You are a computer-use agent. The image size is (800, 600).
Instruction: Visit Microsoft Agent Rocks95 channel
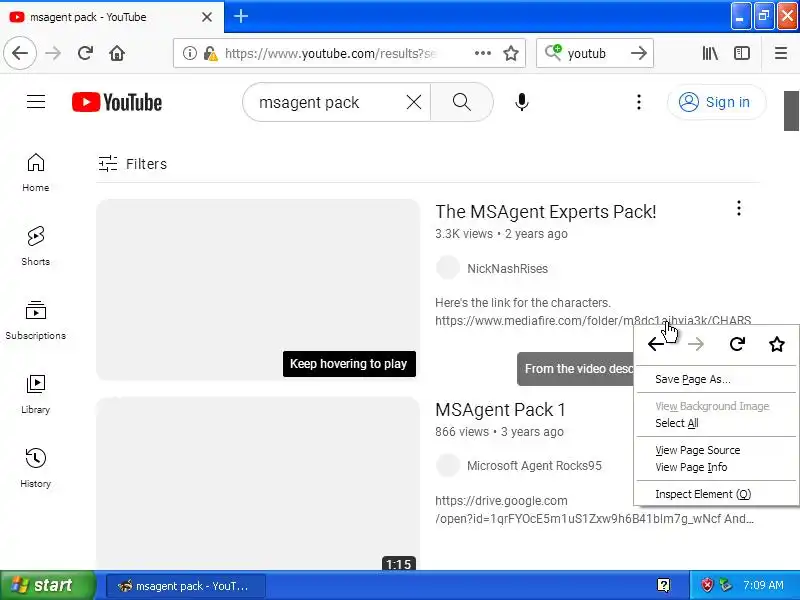534,466
